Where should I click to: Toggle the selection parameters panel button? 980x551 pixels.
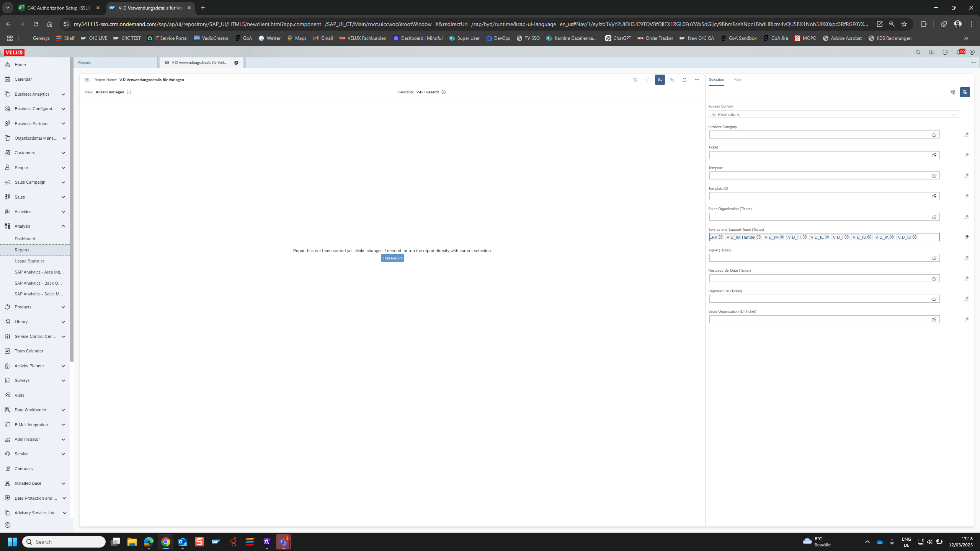[660, 80]
